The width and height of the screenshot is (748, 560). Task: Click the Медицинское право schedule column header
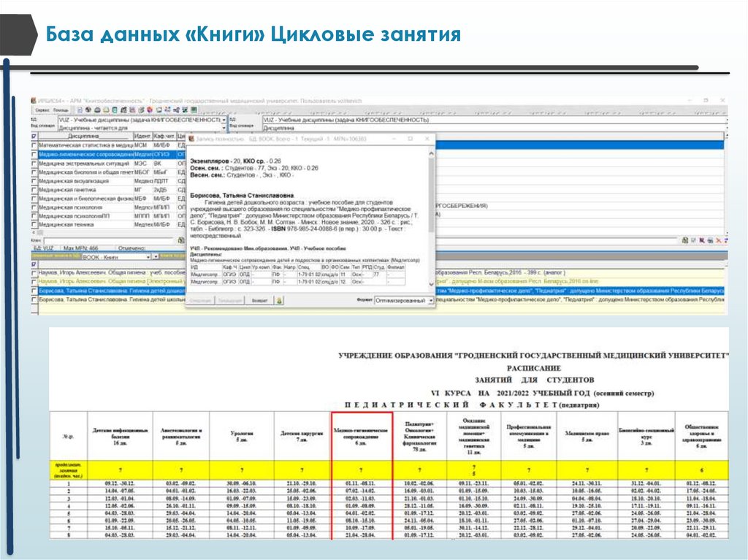[587, 436]
